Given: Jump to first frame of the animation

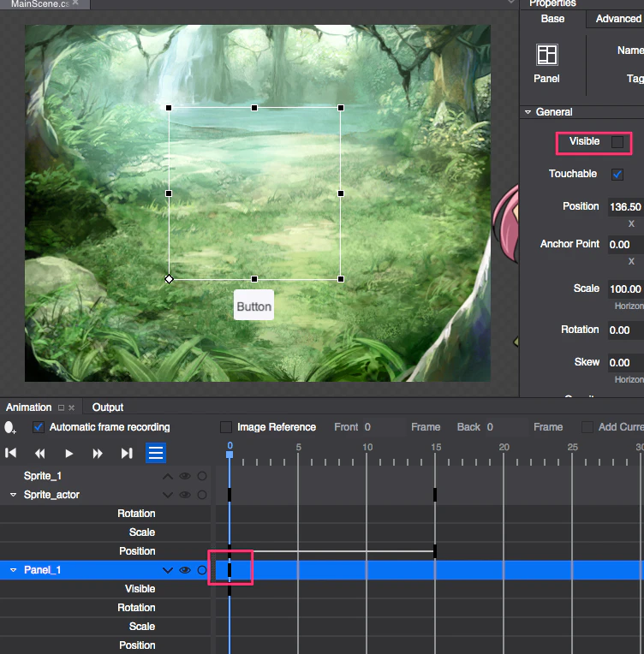Looking at the screenshot, I should coord(11,453).
